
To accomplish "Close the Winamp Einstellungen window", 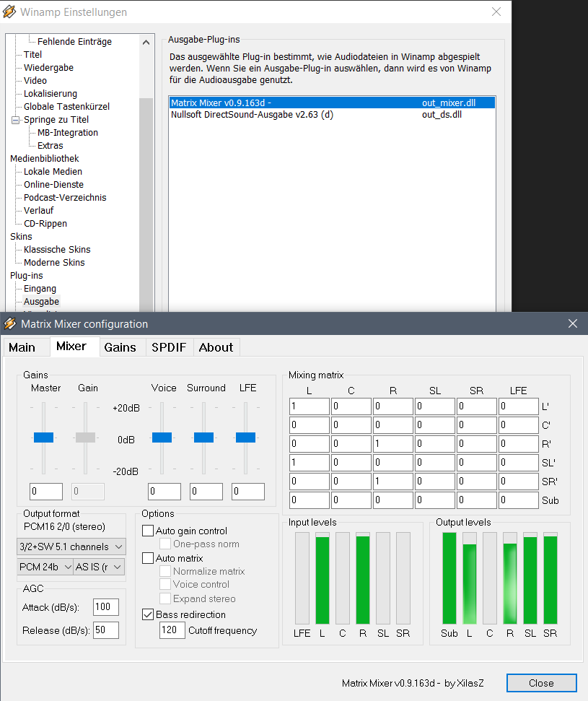I will pyautogui.click(x=496, y=12).
